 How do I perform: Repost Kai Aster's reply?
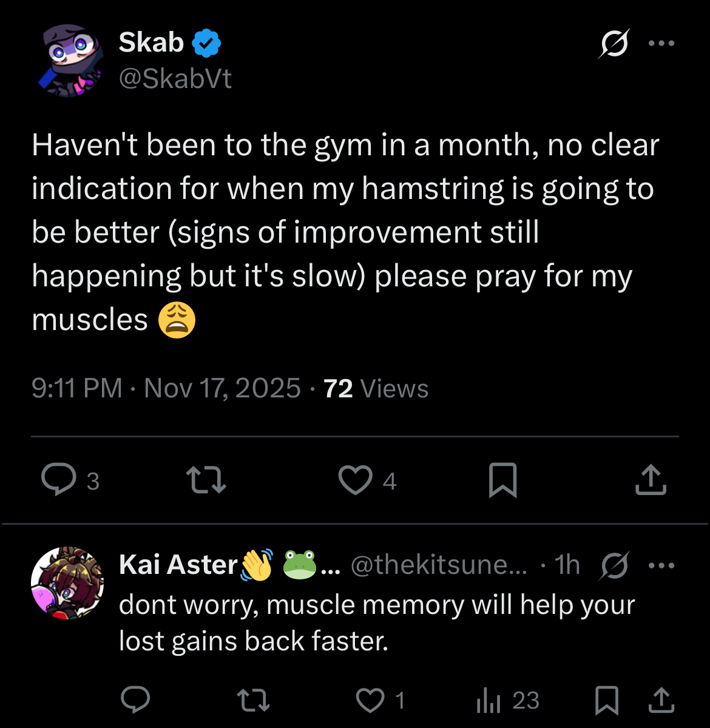click(x=253, y=700)
